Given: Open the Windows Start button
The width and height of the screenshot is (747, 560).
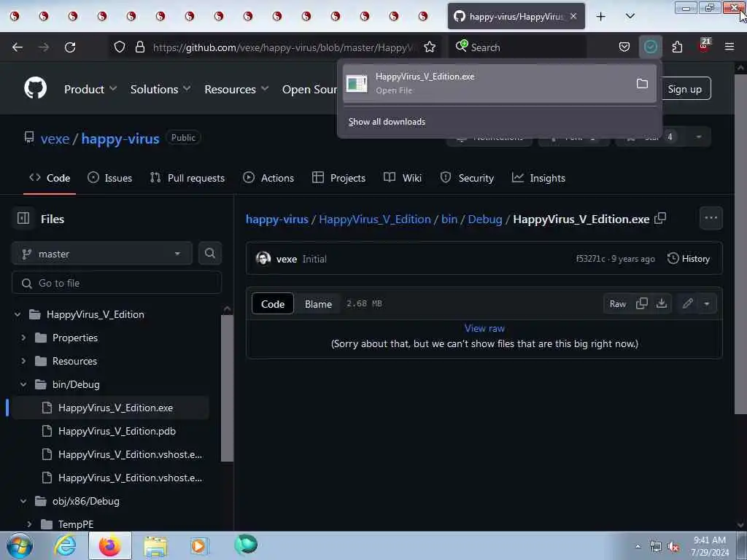Looking at the screenshot, I should [x=20, y=545].
